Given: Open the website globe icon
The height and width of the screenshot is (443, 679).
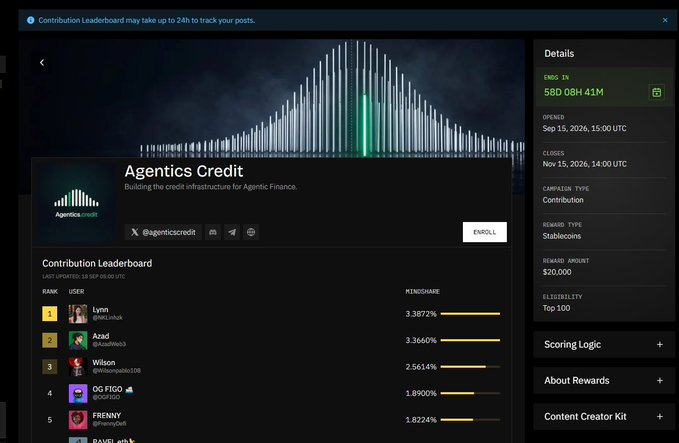Looking at the screenshot, I should [x=251, y=232].
